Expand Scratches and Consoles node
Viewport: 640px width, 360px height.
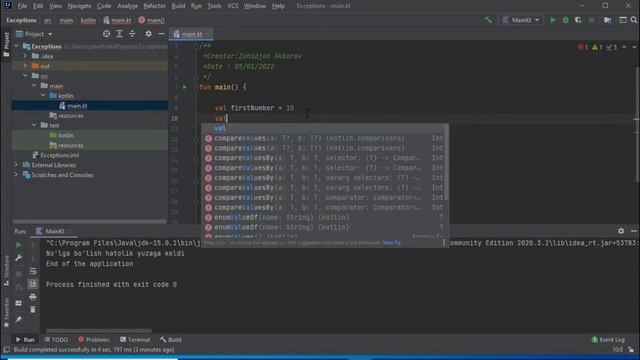pyautogui.click(x=17, y=175)
